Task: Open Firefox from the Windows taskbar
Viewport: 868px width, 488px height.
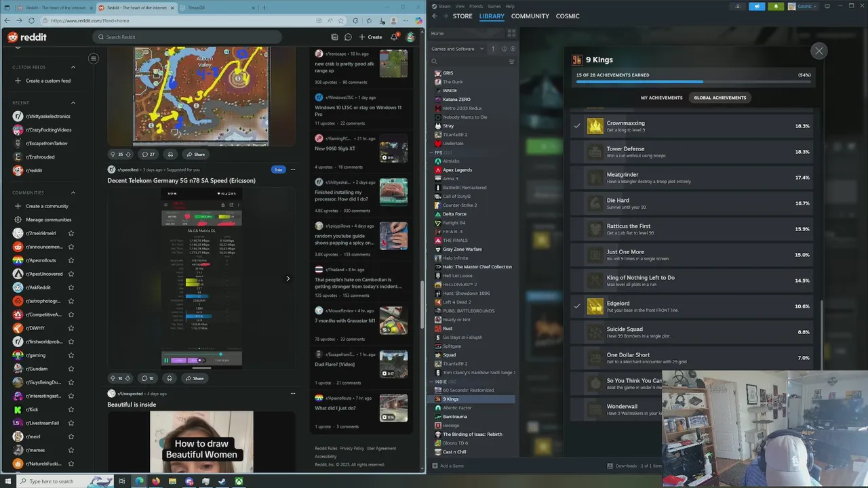Action: click(155, 481)
